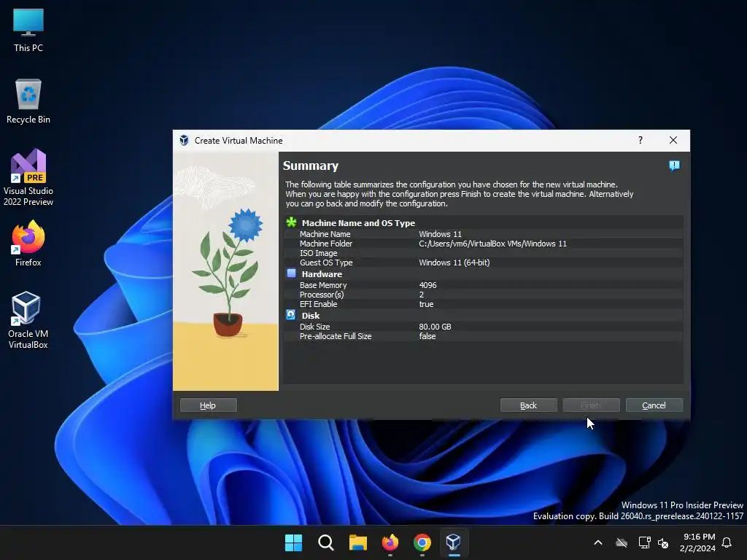Open File Explorer from taskbar
The height and width of the screenshot is (560, 747).
point(357,542)
